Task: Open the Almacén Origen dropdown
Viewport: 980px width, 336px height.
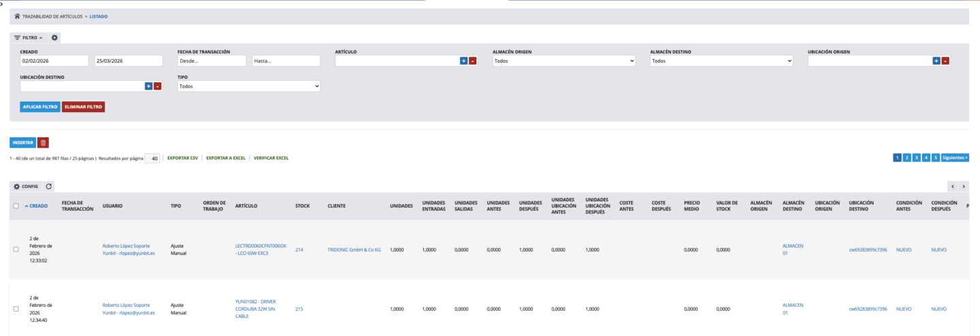Action: coord(563,61)
